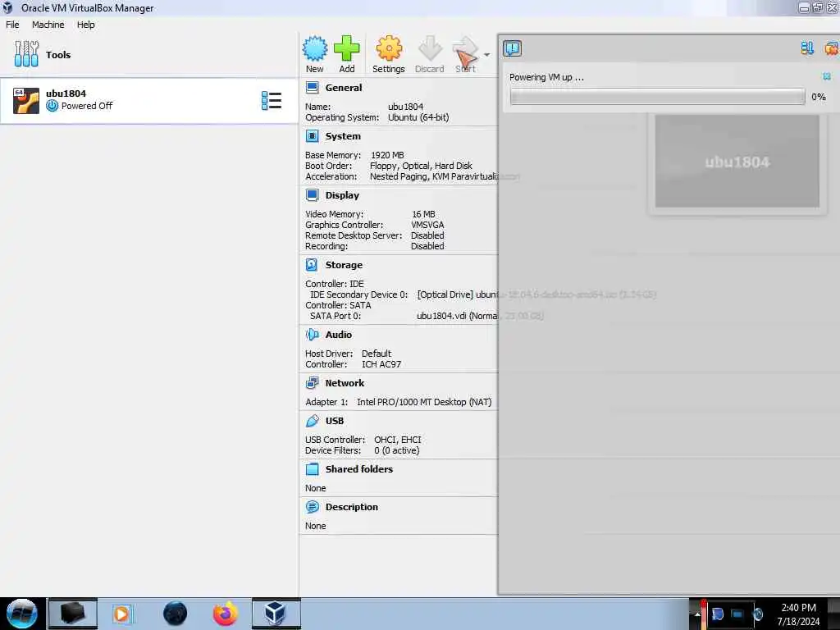Open the General section header
Screen dimensions: 840x630
tap(344, 88)
